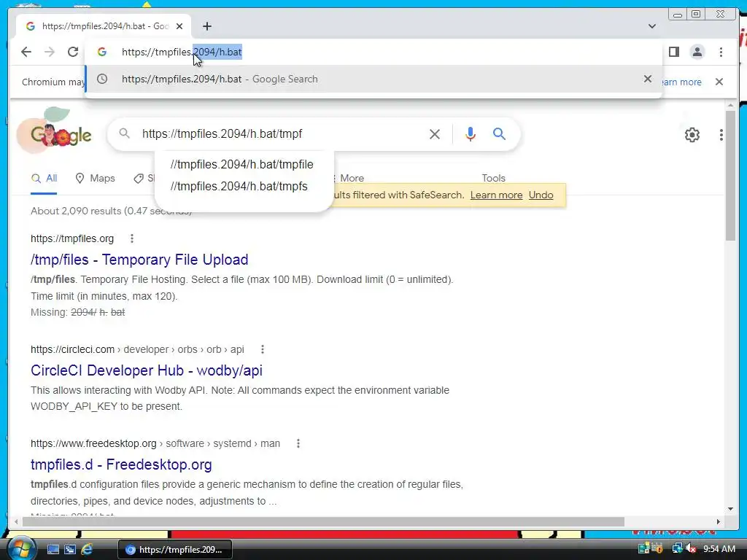Click inside the address bar URL
Image resolution: width=747 pixels, height=560 pixels.
tap(182, 52)
